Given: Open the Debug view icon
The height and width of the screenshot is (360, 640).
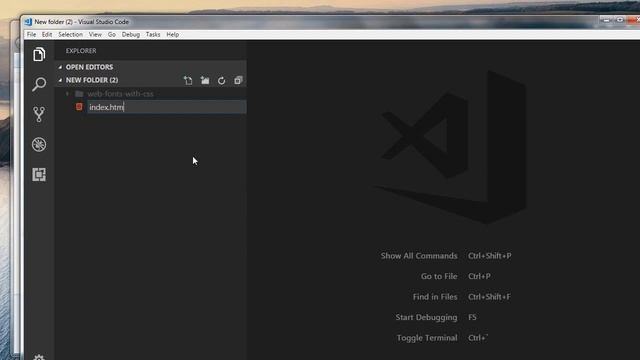Looking at the screenshot, I should pos(39,144).
